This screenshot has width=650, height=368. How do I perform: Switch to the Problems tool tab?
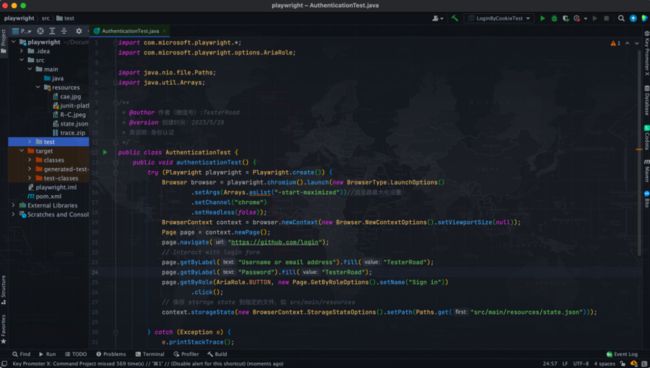coord(111,354)
